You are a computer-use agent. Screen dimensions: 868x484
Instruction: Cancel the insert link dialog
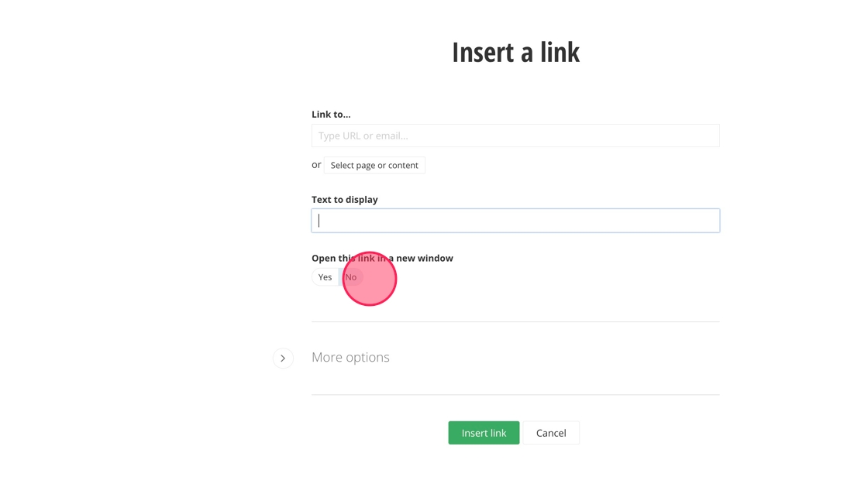[551, 433]
